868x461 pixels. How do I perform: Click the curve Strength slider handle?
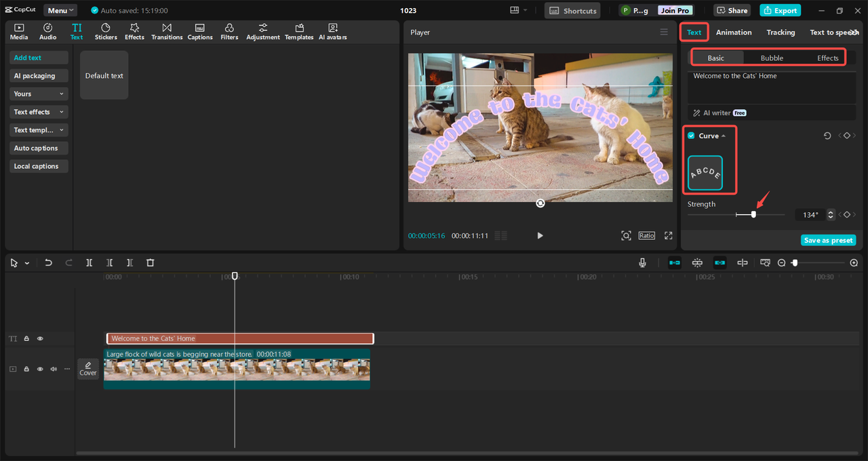coord(753,215)
